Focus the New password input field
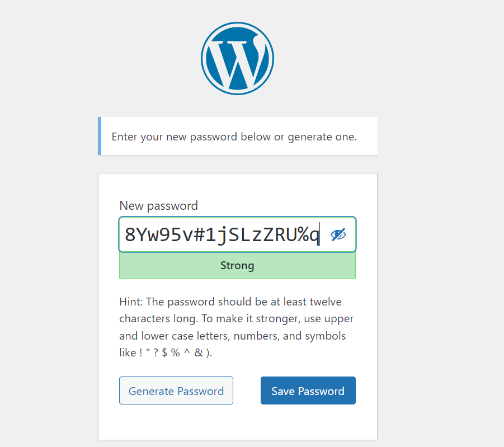 tap(224, 235)
